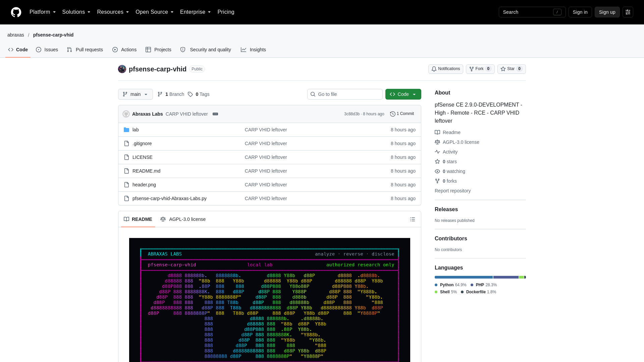Fork this repository
Image resolution: width=644 pixels, height=362 pixels.
pyautogui.click(x=480, y=69)
